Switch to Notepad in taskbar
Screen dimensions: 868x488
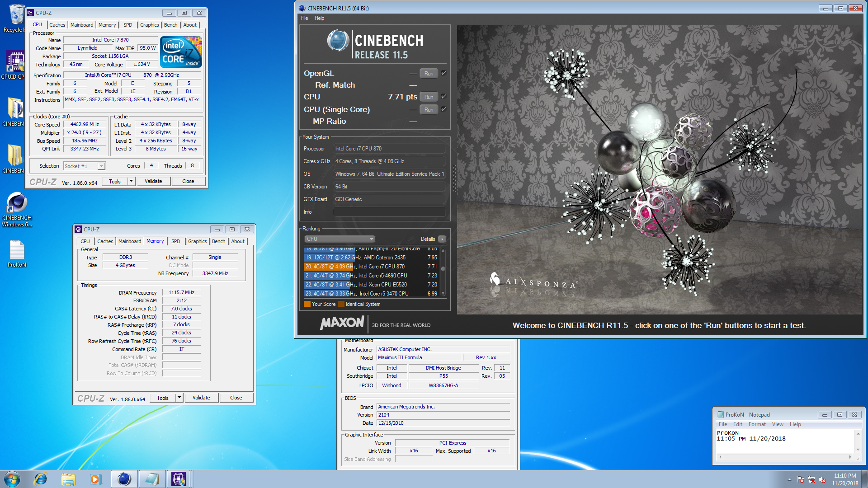pos(151,479)
